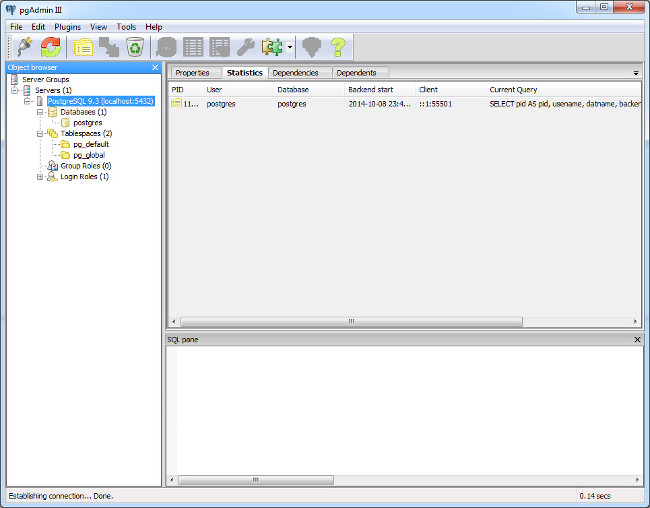
Task: Click the pgAdmin elephant title icon
Action: pos(11,10)
